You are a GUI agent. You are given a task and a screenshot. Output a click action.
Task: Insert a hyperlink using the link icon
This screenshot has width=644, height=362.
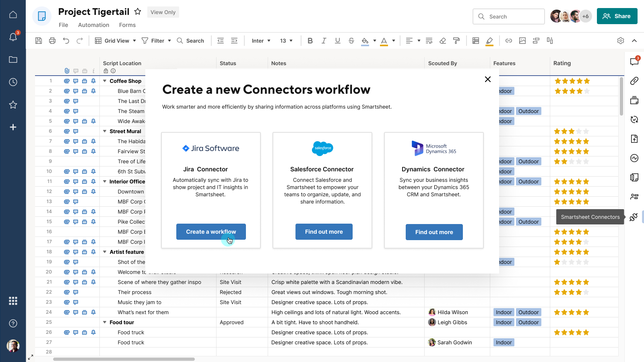(509, 41)
